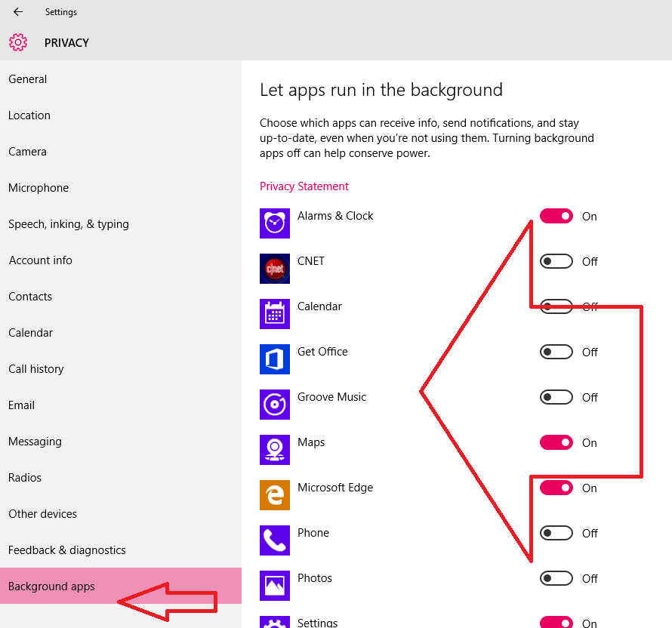Click the Alarms & Clock app icon
This screenshot has height=628, width=672.
pos(274,223)
